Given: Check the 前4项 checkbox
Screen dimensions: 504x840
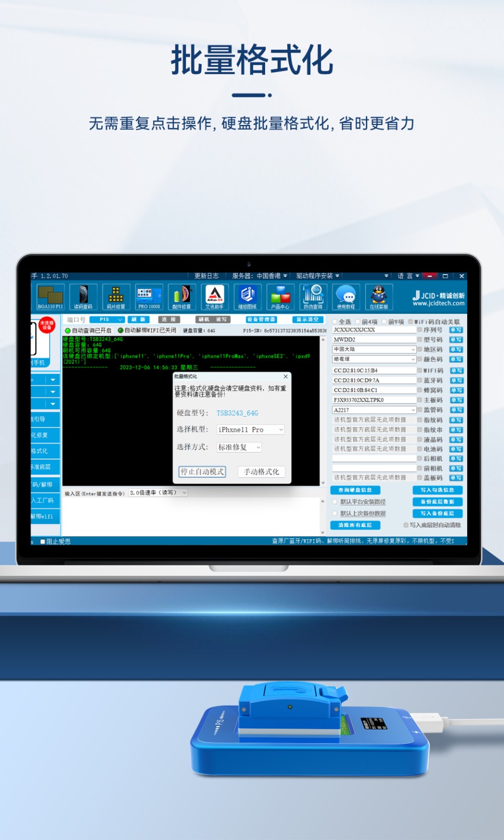Looking at the screenshot, I should [x=358, y=322].
